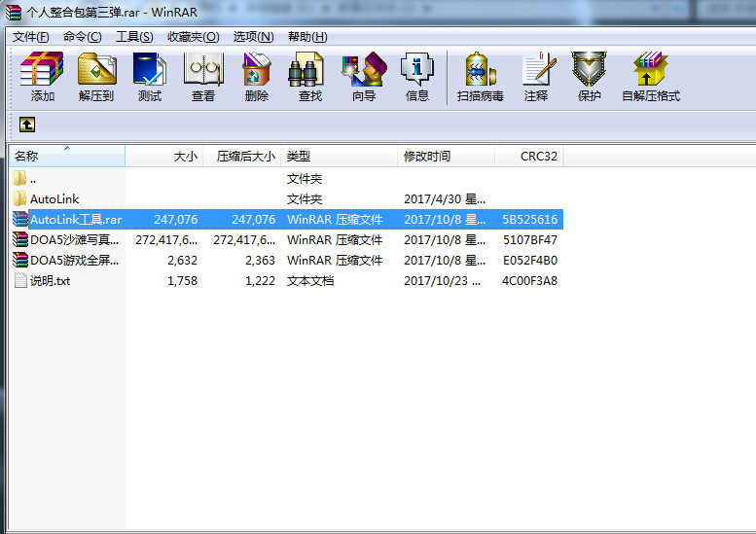The width and height of the screenshot is (756, 534).
Task: Open the Favorites (收藏夹) menu
Action: pyautogui.click(x=194, y=37)
